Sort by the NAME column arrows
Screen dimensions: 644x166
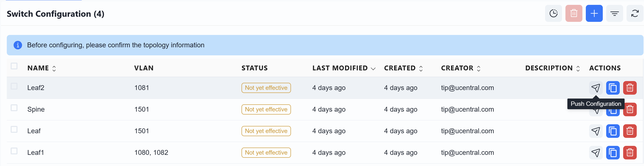click(54, 68)
